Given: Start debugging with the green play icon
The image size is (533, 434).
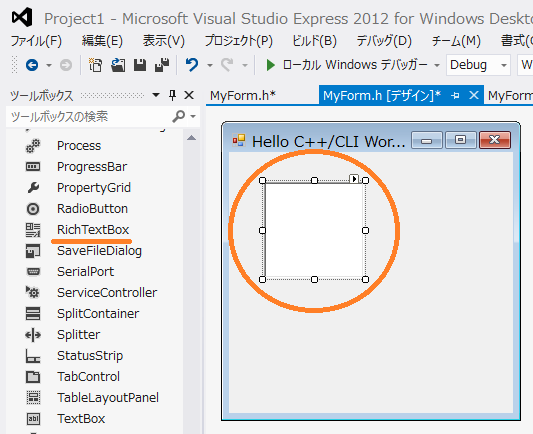Looking at the screenshot, I should pos(271,65).
